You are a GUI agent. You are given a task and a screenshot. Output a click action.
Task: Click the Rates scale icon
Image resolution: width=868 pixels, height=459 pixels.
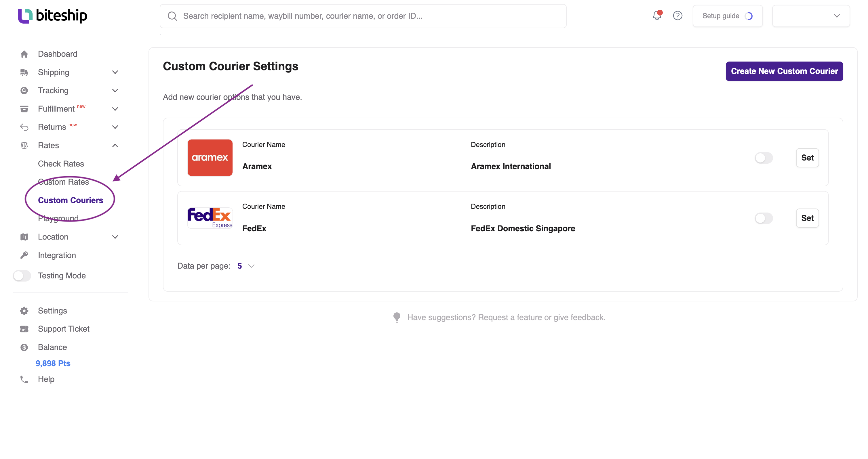[x=24, y=146]
